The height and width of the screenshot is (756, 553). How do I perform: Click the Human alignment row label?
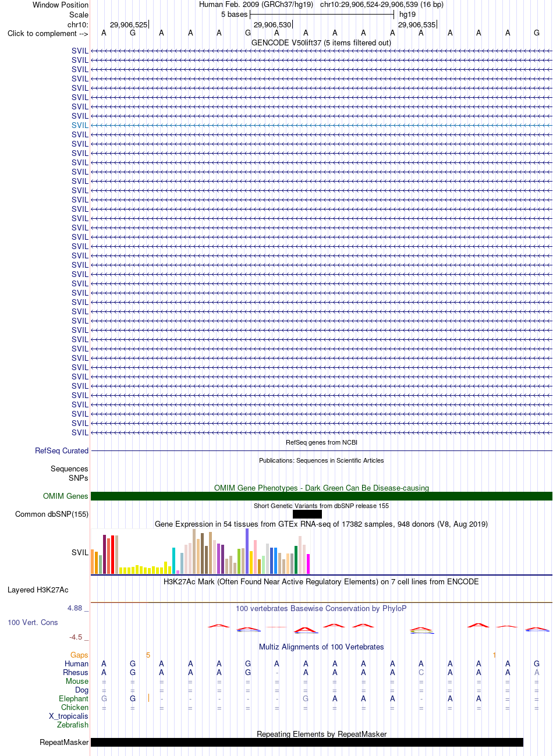[76, 663]
